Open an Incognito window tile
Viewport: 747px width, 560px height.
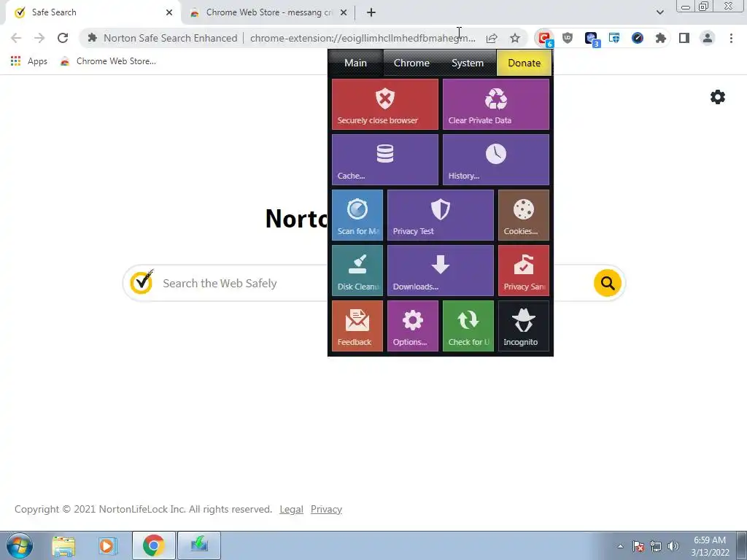[524, 326]
